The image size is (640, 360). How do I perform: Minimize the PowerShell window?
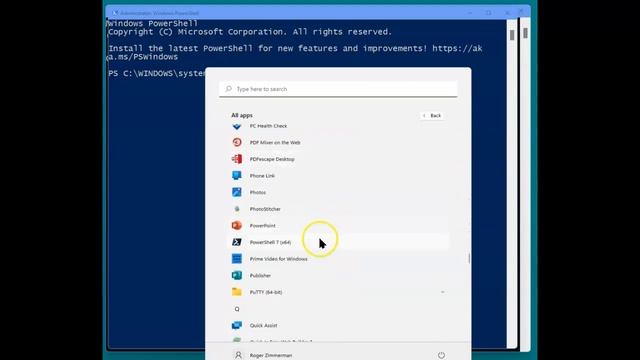click(x=470, y=13)
